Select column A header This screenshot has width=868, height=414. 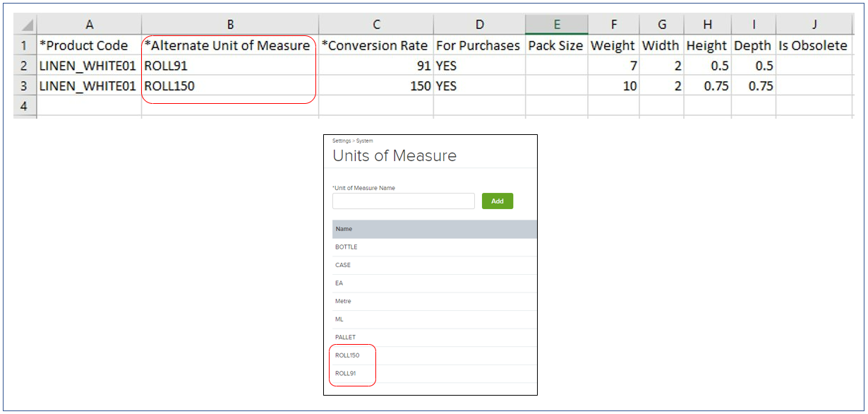[89, 25]
